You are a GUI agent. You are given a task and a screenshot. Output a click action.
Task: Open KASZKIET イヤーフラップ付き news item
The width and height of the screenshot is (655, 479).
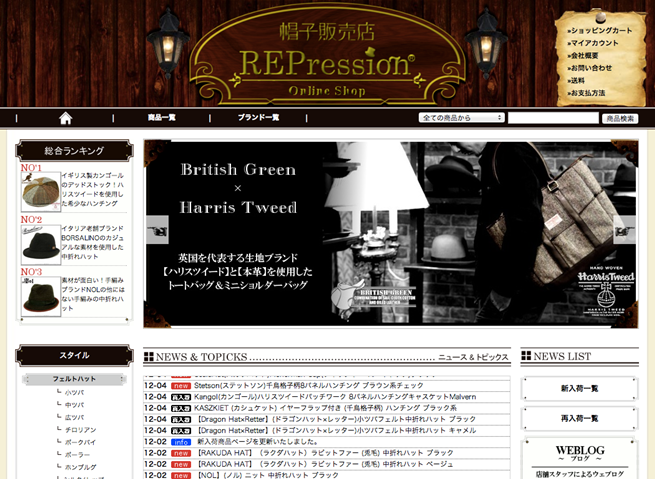325,408
